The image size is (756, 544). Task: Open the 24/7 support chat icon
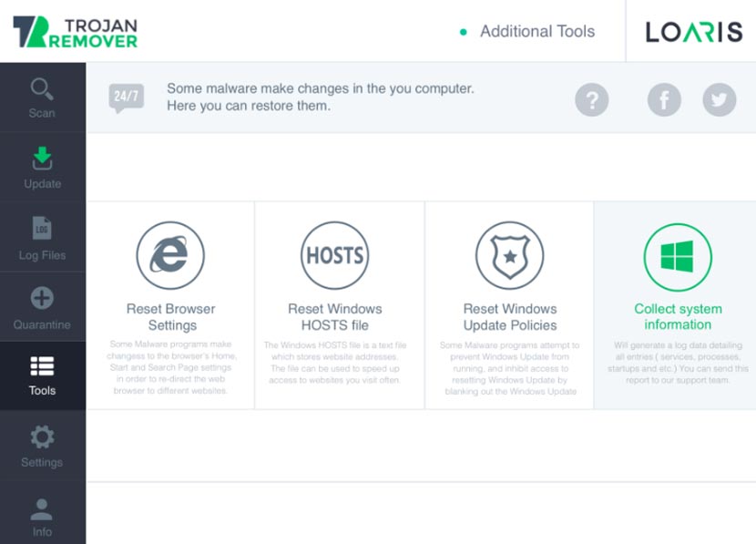pyautogui.click(x=126, y=95)
